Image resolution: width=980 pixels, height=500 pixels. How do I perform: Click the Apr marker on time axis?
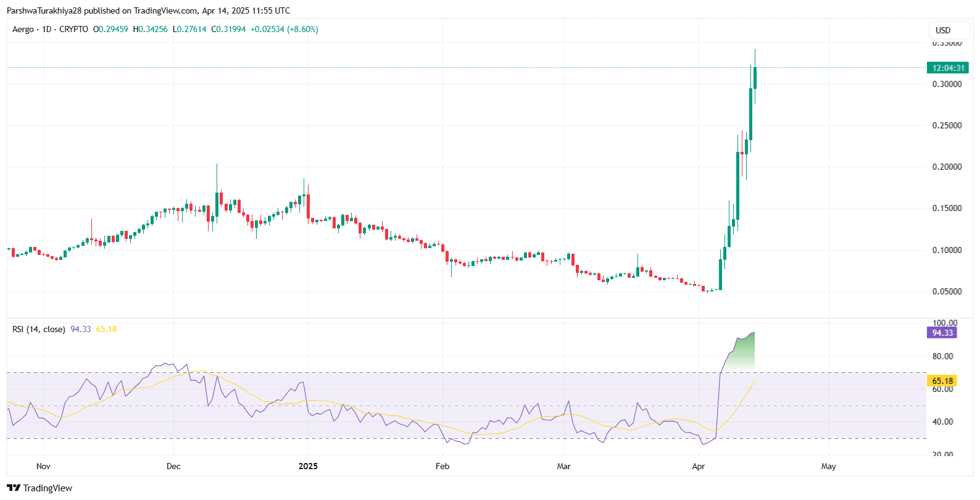point(698,466)
